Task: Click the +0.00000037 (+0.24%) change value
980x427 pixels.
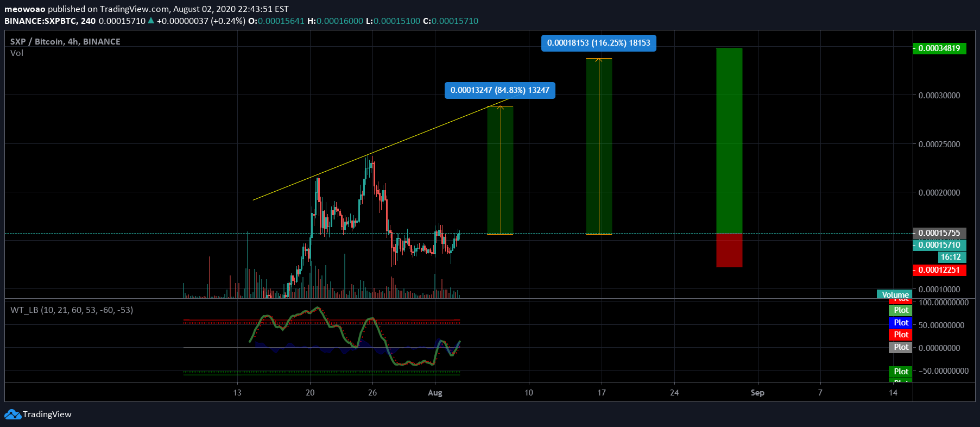Action: point(201,21)
